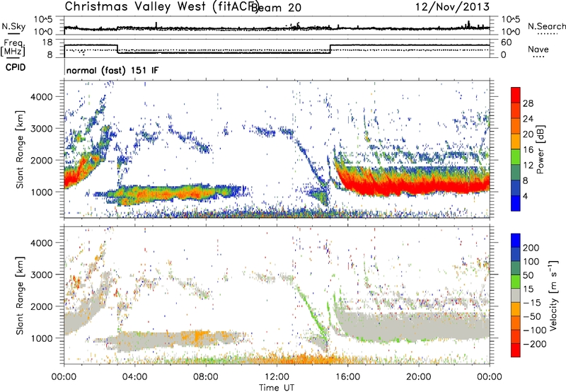The width and height of the screenshot is (566, 392).
Task: Click the '4000' tick on power panel
Action: click(x=41, y=97)
